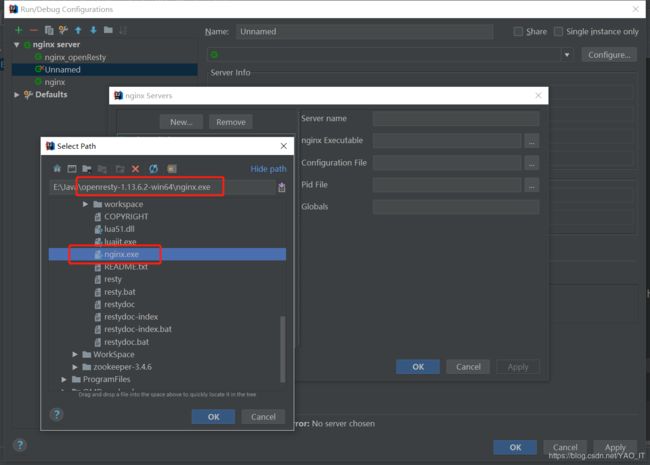Expand the Defaults tree node
This screenshot has width=650, height=465.
pyautogui.click(x=17, y=94)
